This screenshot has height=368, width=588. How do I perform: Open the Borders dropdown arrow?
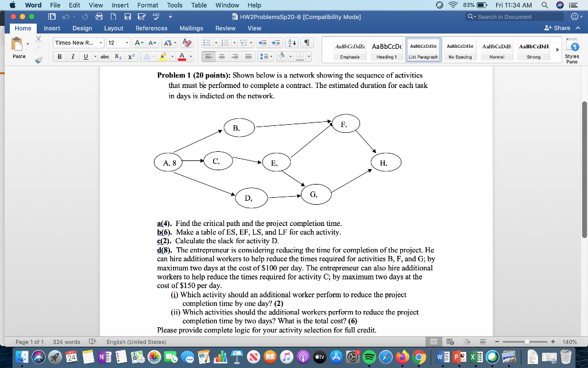pos(309,57)
